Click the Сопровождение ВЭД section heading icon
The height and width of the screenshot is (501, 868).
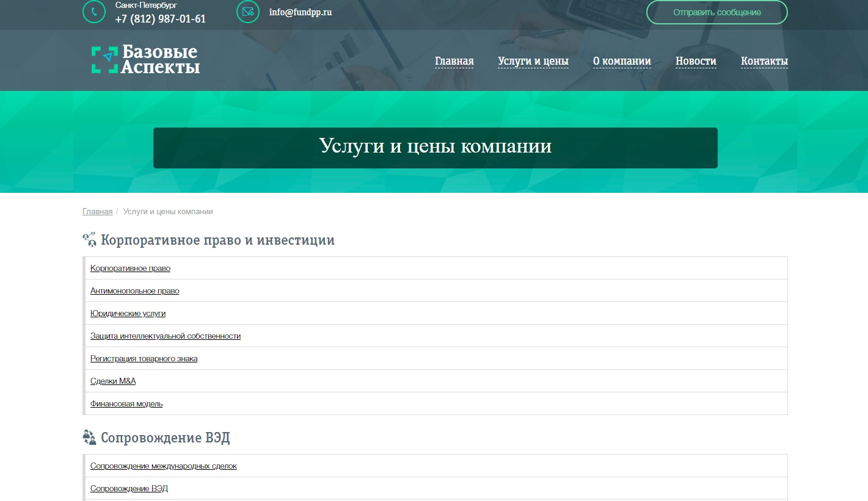(x=90, y=438)
